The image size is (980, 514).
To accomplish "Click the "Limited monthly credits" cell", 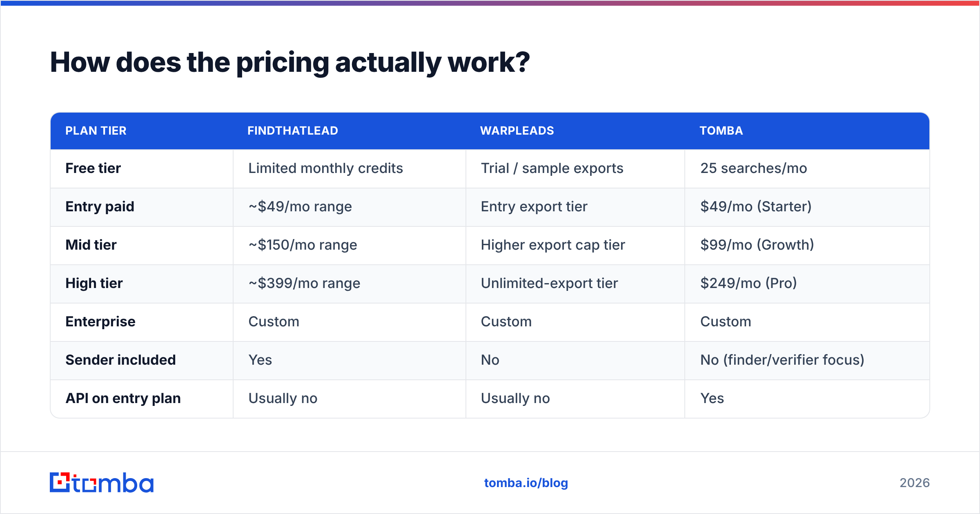I will [325, 168].
